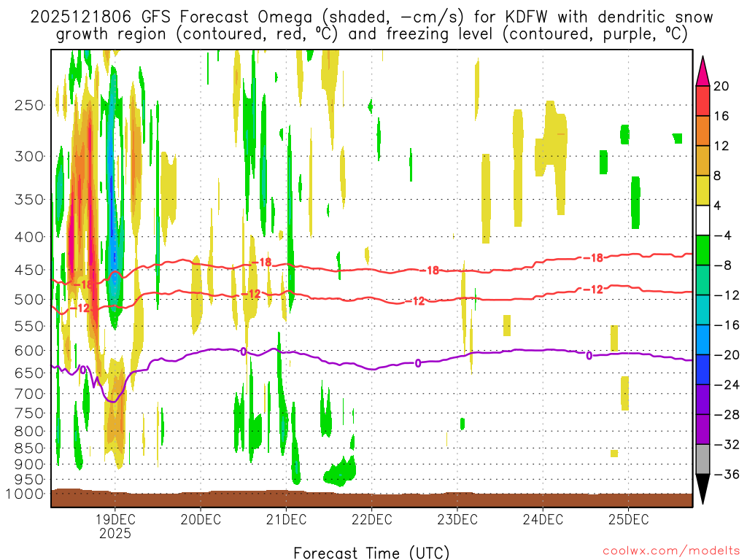Click the gray colorbar segment between -32 and -36
This screenshot has height=560, width=747.
703,459
